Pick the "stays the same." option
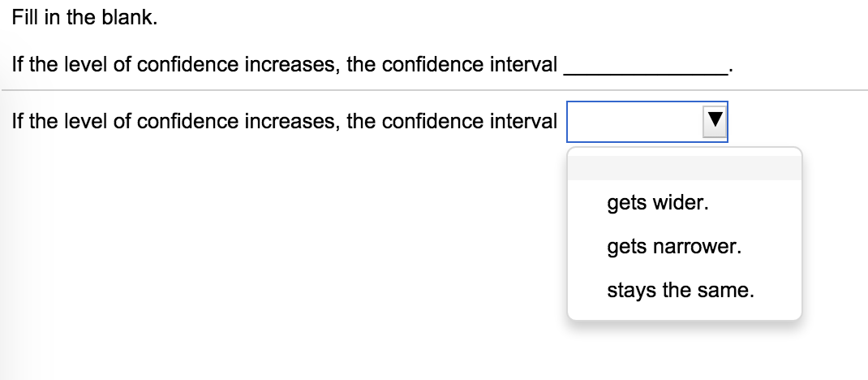 click(680, 290)
